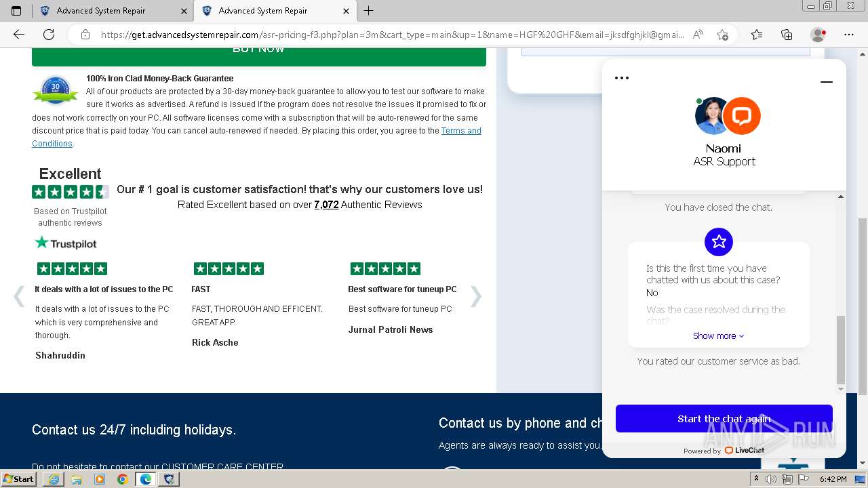Click chat scrollbar down arrow

click(x=841, y=389)
